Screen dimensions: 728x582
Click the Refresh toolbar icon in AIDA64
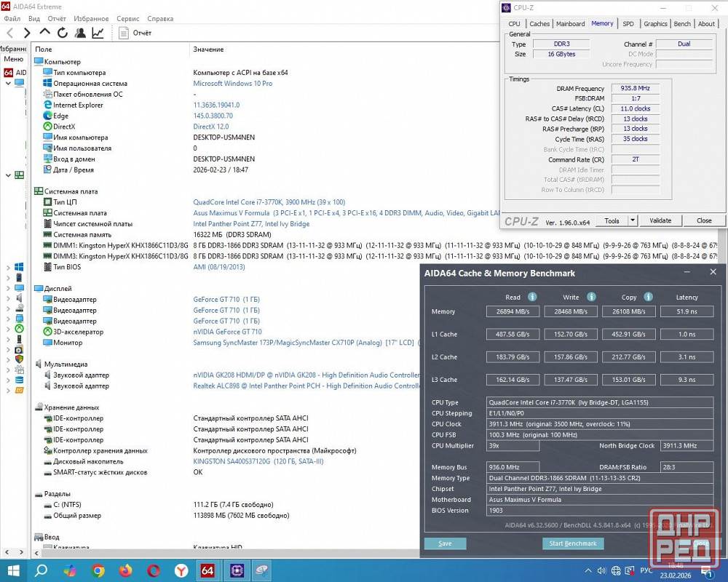[63, 33]
